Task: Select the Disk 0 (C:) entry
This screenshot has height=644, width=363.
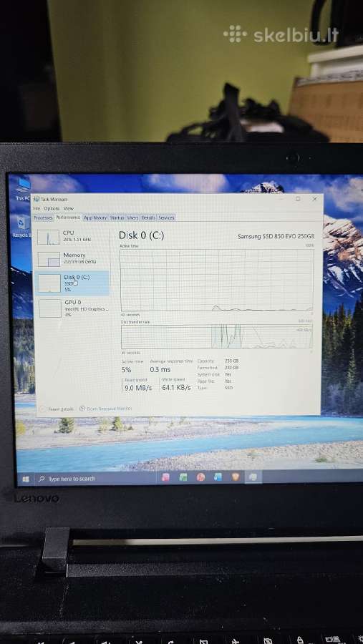Action: click(x=72, y=283)
